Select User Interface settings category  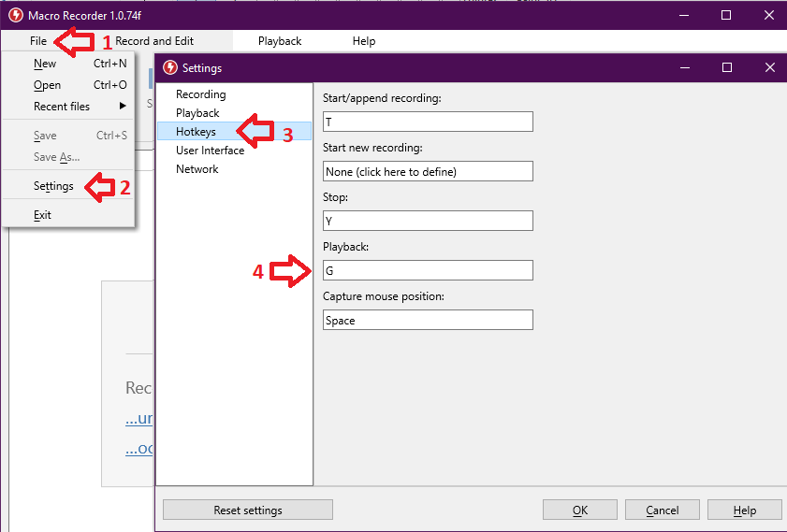[x=210, y=151]
